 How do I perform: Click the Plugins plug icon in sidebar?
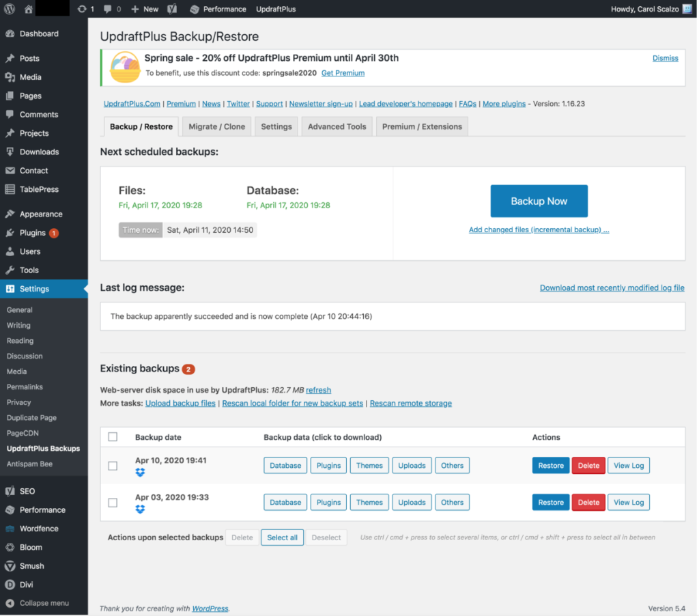pos(10,233)
